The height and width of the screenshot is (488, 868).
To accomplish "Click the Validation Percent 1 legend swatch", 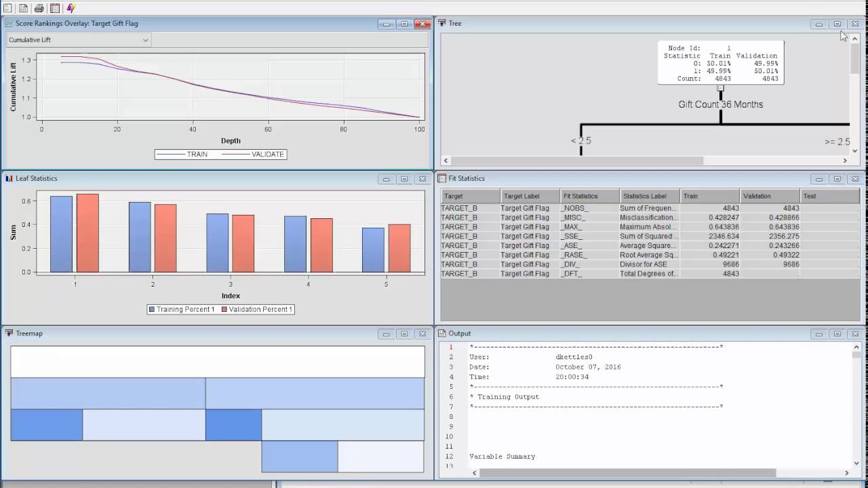I will [223, 309].
